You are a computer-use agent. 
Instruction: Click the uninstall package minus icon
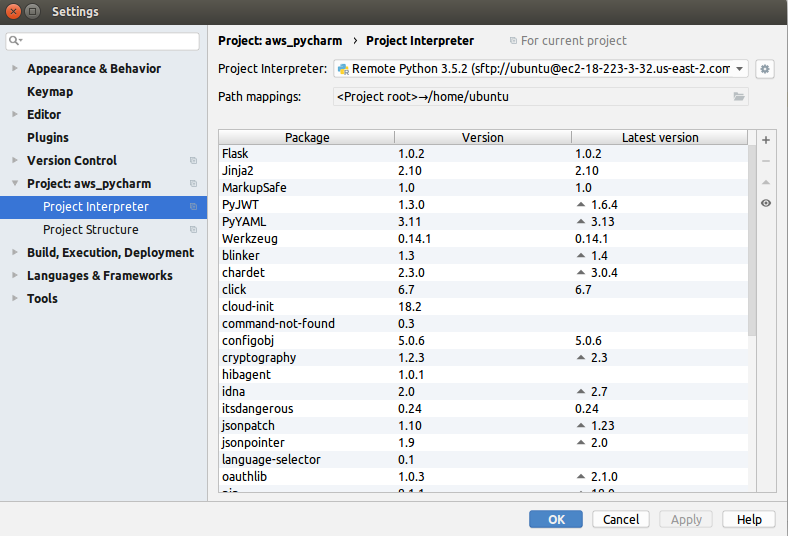(x=765, y=161)
